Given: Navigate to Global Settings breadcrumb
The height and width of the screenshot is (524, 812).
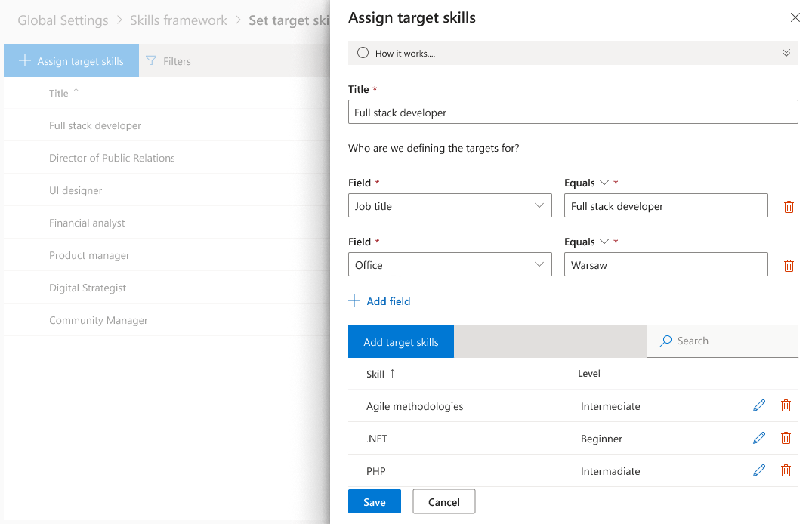Looking at the screenshot, I should [x=63, y=20].
